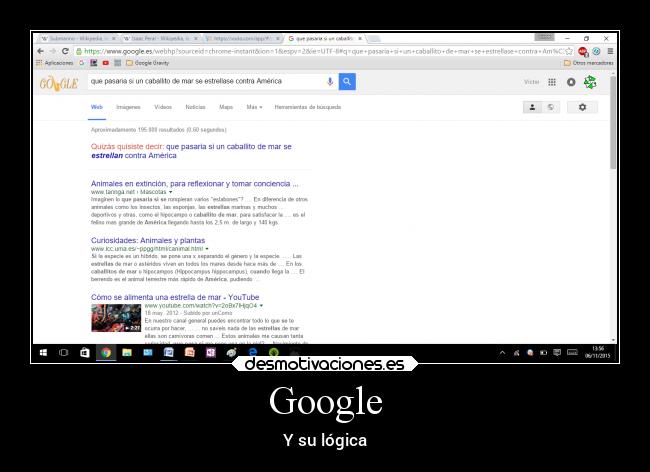Screen dimensions: 650x472
Task: Open the YouTube bookmark icon
Action: click(x=106, y=63)
